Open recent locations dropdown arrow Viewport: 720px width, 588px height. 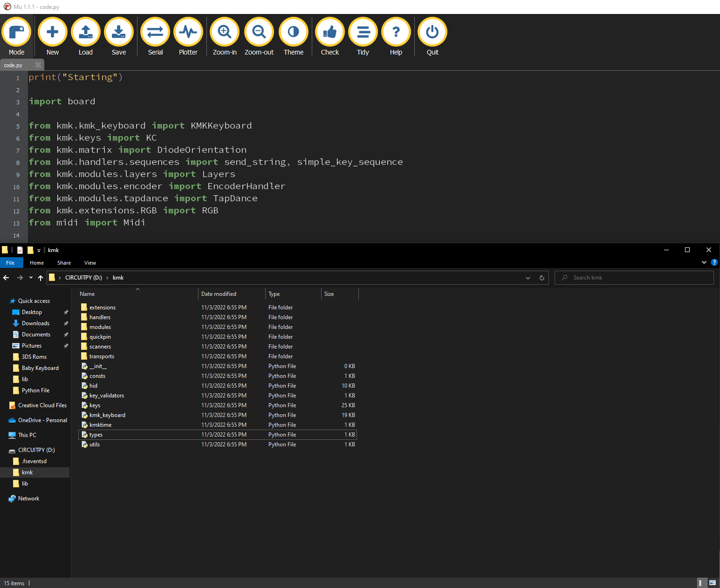tap(31, 278)
